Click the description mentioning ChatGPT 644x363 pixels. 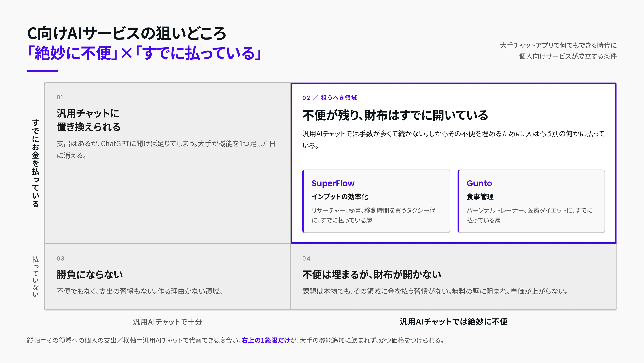tap(166, 149)
